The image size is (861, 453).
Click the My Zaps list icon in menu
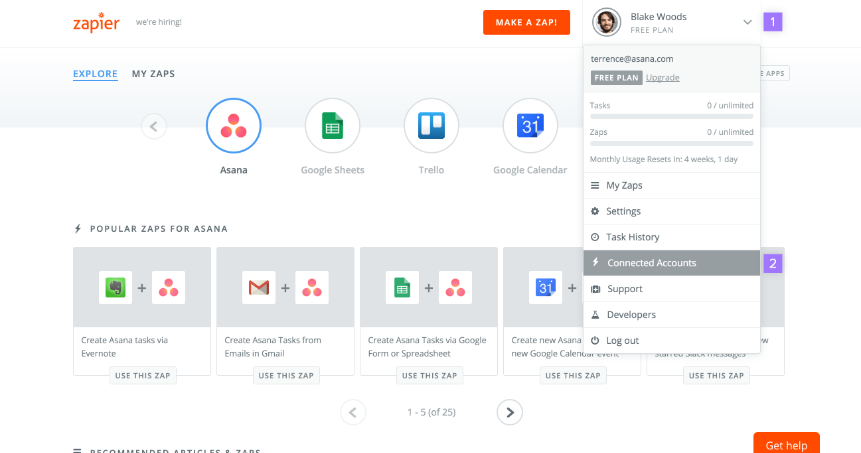click(x=595, y=186)
